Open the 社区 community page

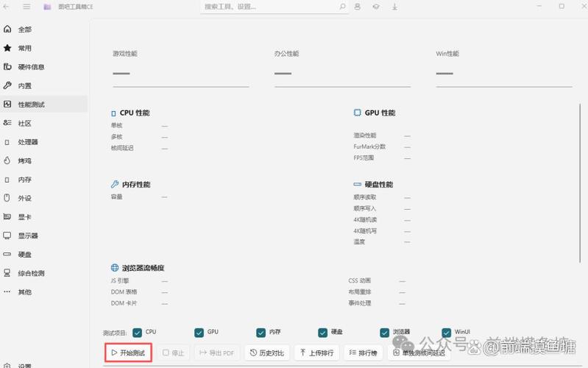pos(44,123)
